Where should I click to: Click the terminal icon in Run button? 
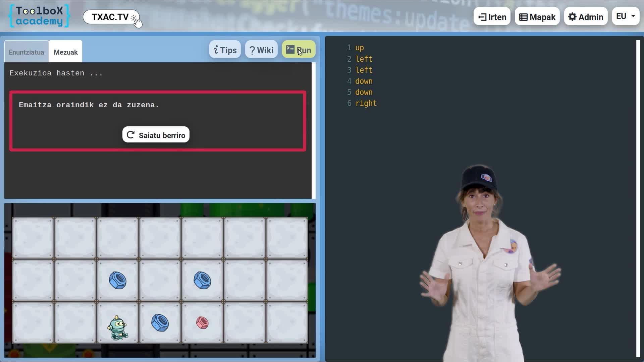(290, 49)
